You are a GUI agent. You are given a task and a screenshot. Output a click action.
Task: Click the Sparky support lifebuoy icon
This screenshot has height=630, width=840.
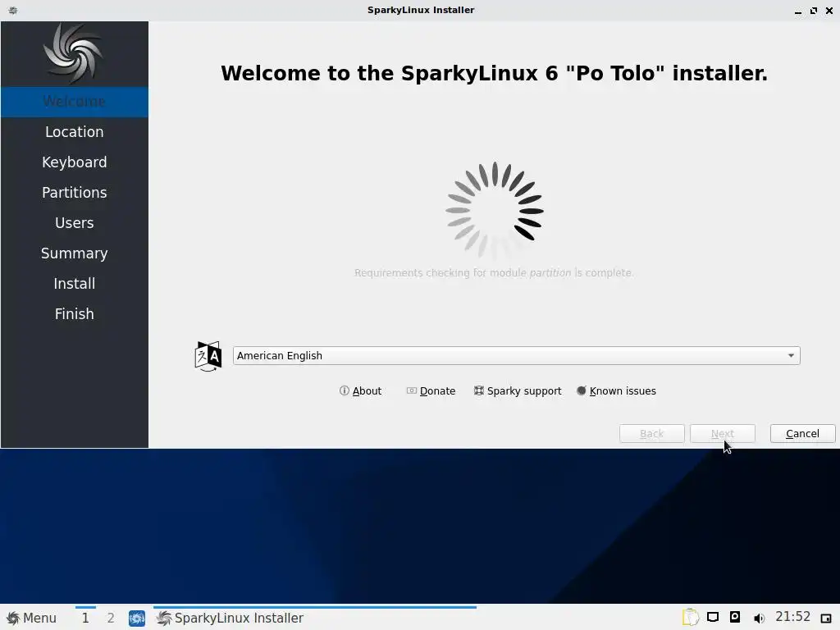pos(478,390)
